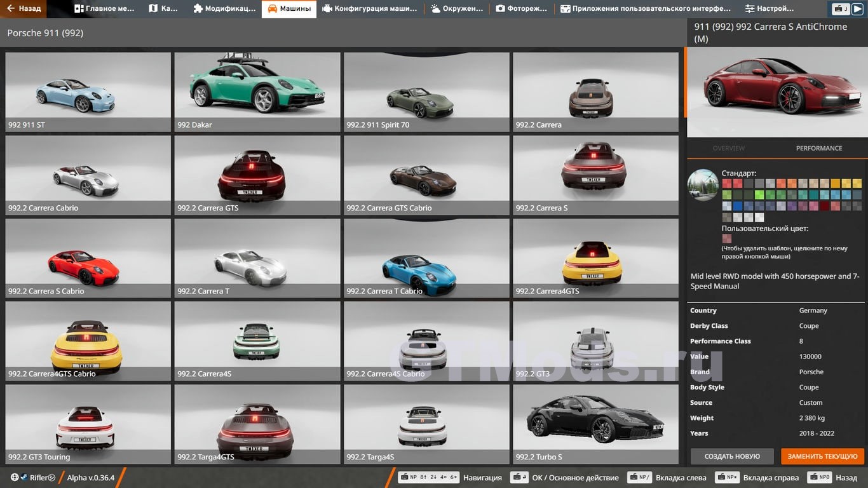The width and height of the screenshot is (868, 488).
Task: Click the Навигация key hint
Action: click(450, 478)
